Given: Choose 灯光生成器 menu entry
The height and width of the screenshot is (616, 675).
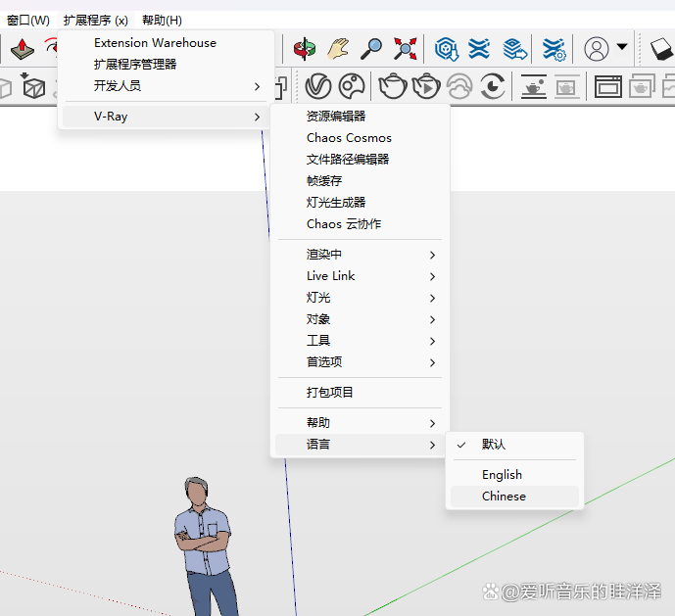Looking at the screenshot, I should point(360,203).
